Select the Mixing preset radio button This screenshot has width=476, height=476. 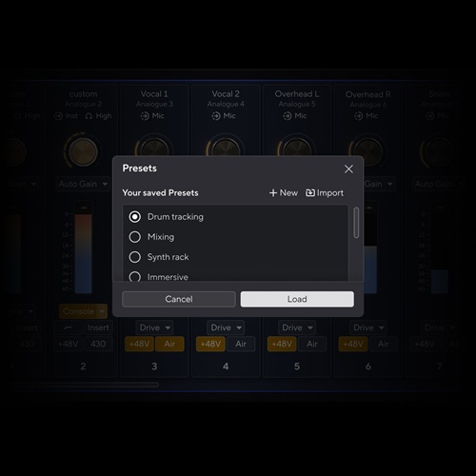[x=135, y=237]
